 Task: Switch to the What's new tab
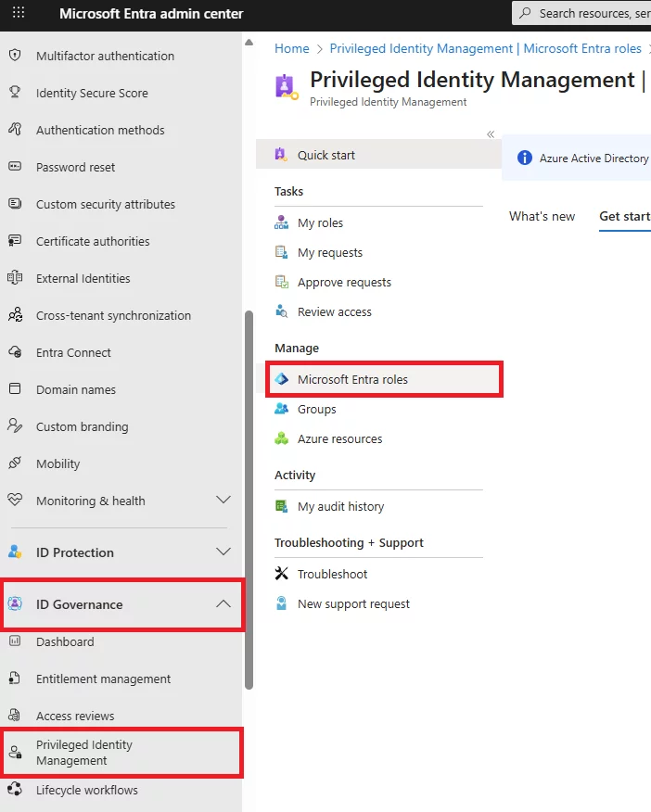[542, 216]
